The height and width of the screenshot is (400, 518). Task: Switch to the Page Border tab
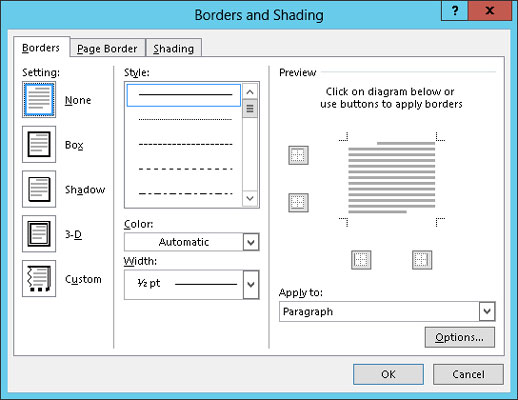pos(107,48)
